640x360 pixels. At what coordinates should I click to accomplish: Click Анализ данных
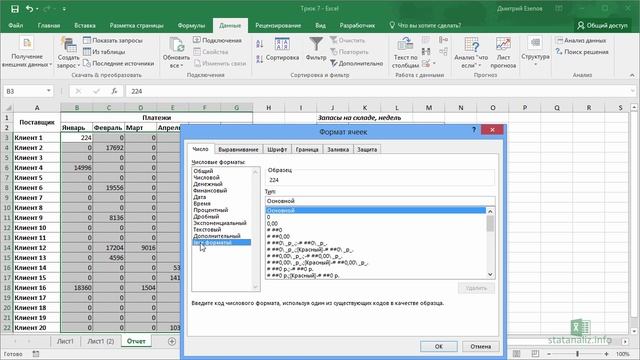pos(581,40)
